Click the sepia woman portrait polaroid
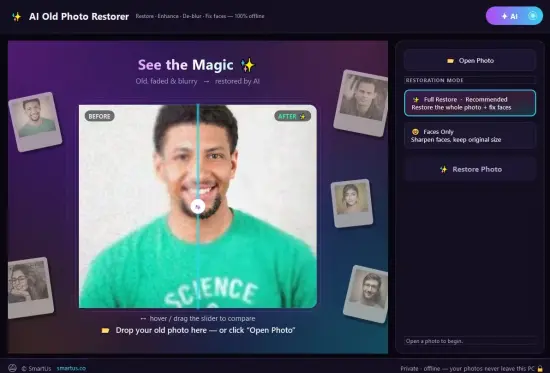 [x=351, y=203]
